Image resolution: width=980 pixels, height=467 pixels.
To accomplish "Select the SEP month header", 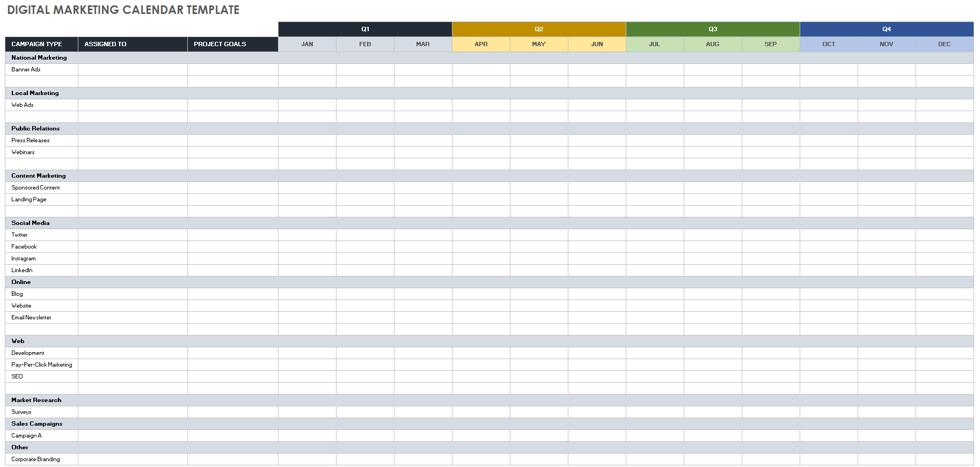I will [x=771, y=44].
